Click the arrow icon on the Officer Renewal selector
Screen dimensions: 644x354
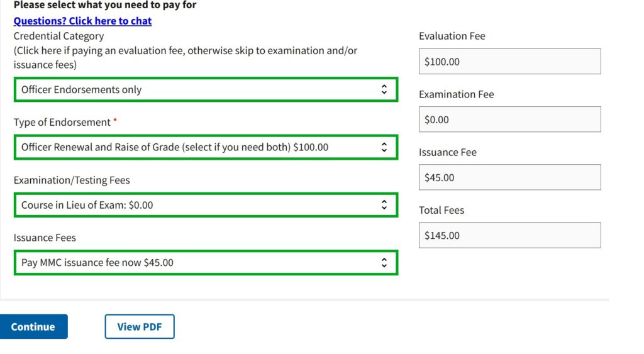[x=384, y=147]
